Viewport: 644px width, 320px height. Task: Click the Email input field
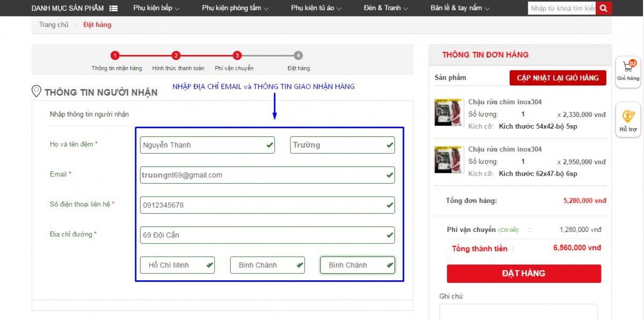click(x=267, y=175)
